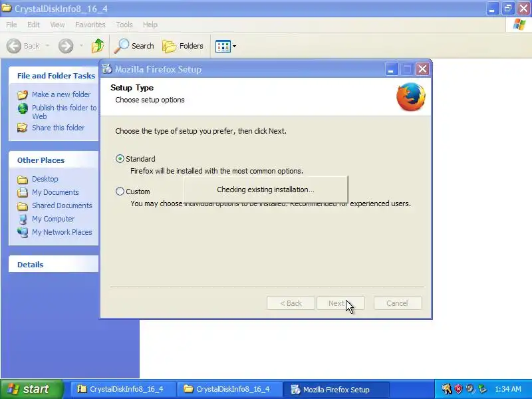
Task: Open My Documents in Other Places
Action: pos(55,192)
